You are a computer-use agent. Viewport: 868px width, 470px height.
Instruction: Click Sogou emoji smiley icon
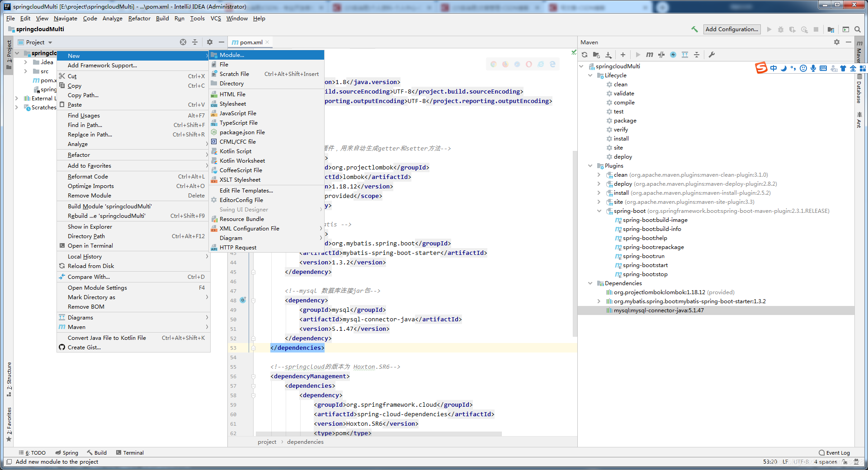click(803, 68)
